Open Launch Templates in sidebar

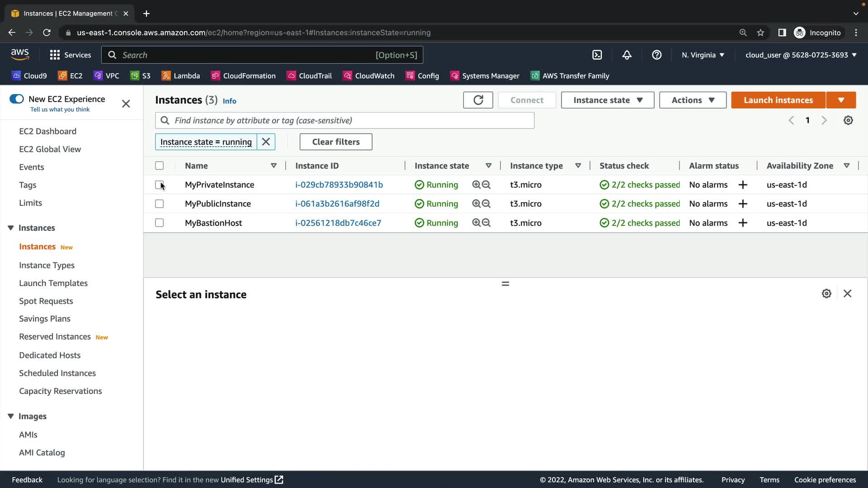click(53, 283)
